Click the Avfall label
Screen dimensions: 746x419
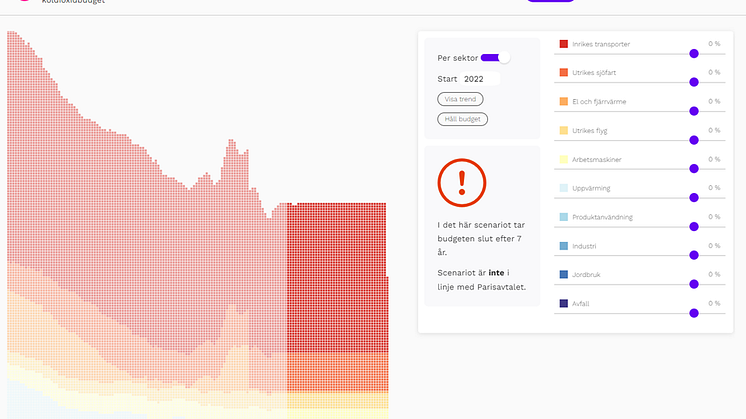(x=580, y=304)
